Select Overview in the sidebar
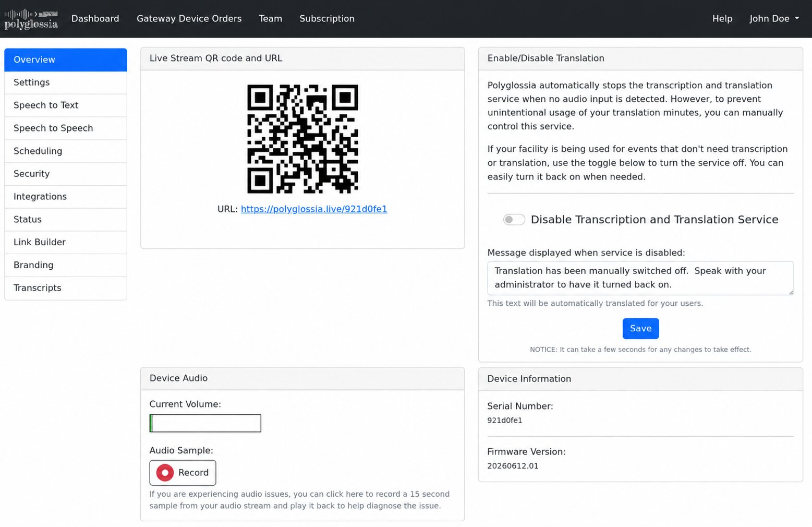 [x=66, y=59]
